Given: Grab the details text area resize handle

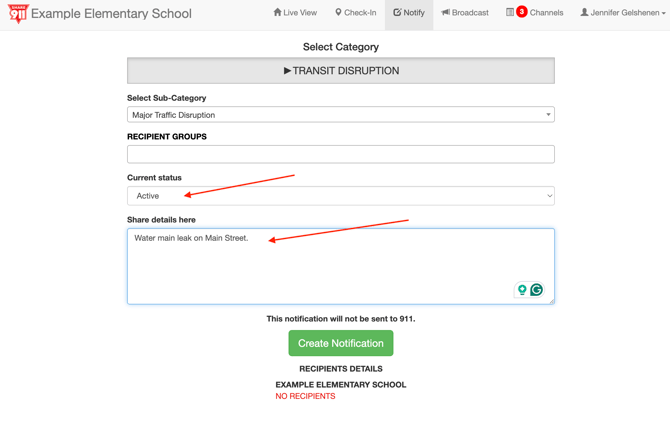Looking at the screenshot, I should [x=551, y=300].
